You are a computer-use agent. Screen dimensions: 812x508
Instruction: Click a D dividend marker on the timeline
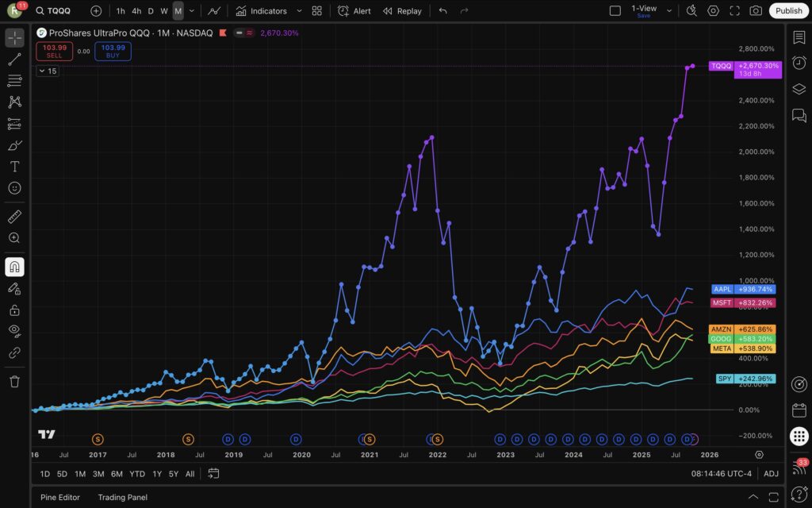[x=500, y=439]
